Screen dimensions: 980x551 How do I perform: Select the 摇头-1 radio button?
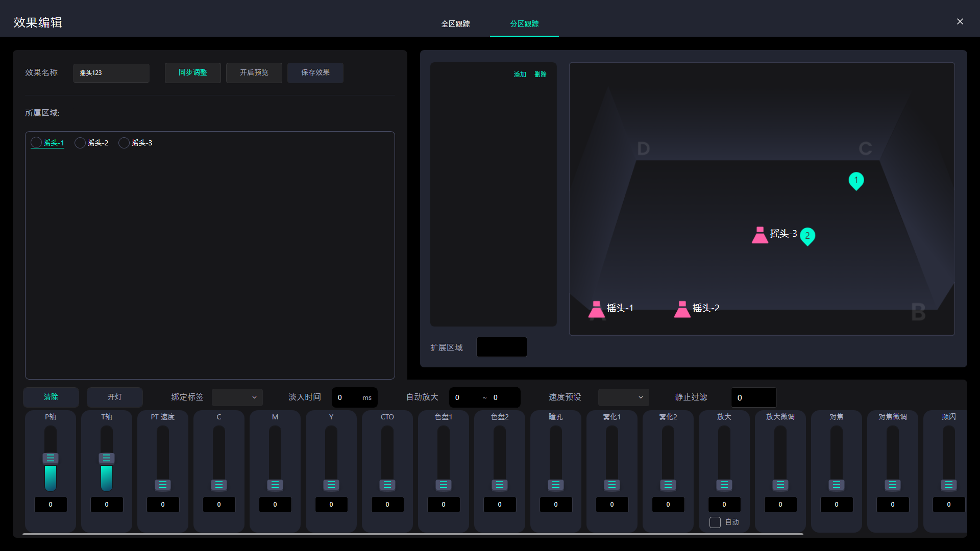(x=36, y=143)
